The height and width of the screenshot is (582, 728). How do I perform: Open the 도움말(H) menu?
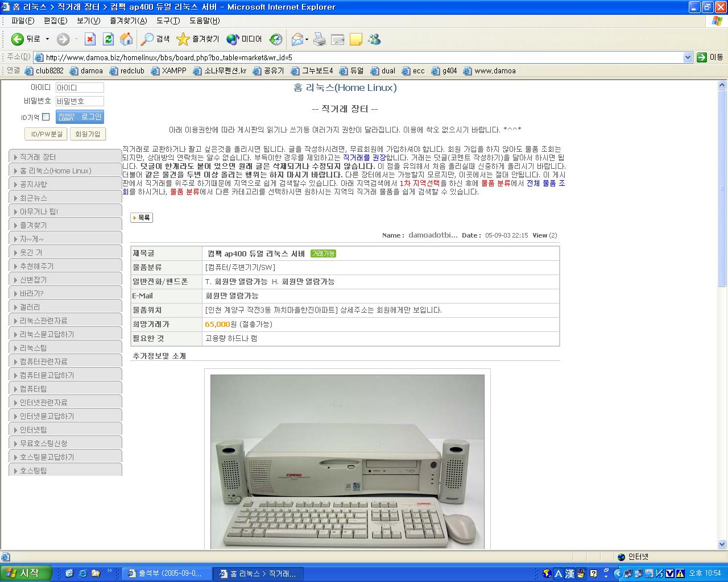point(204,20)
